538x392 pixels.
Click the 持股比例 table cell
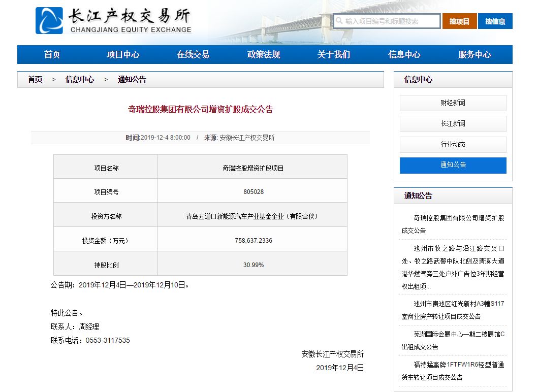click(106, 265)
